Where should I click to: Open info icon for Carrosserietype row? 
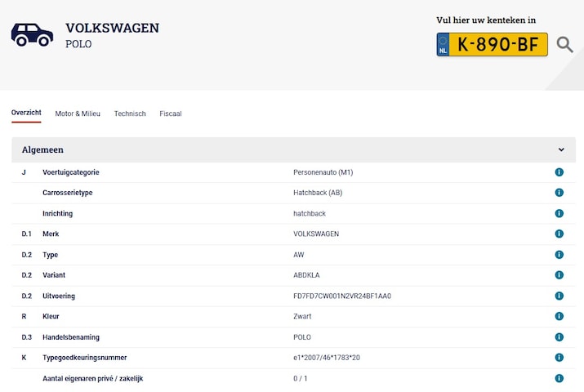pyautogui.click(x=559, y=193)
